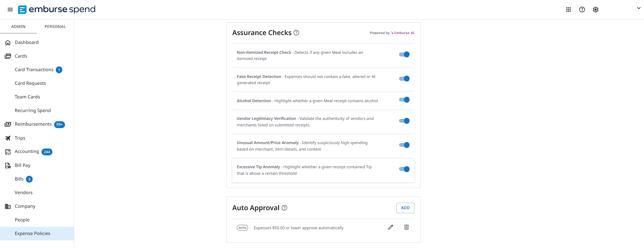This screenshot has width=644, height=249.
Task: Open the apps grid icon
Action: tap(568, 10)
